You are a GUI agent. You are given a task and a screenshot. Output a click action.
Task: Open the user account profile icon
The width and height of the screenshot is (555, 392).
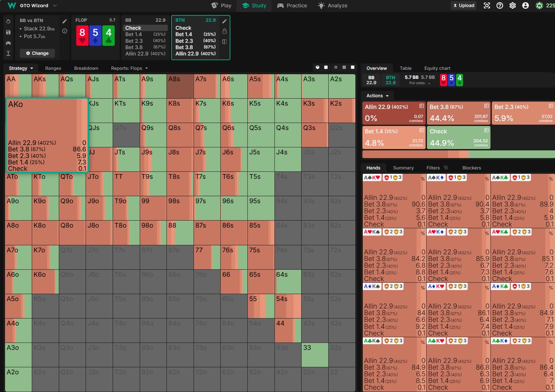coord(525,6)
